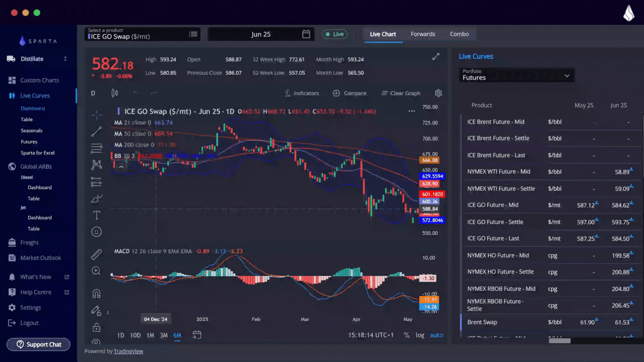Open Help Centre link

point(36,292)
